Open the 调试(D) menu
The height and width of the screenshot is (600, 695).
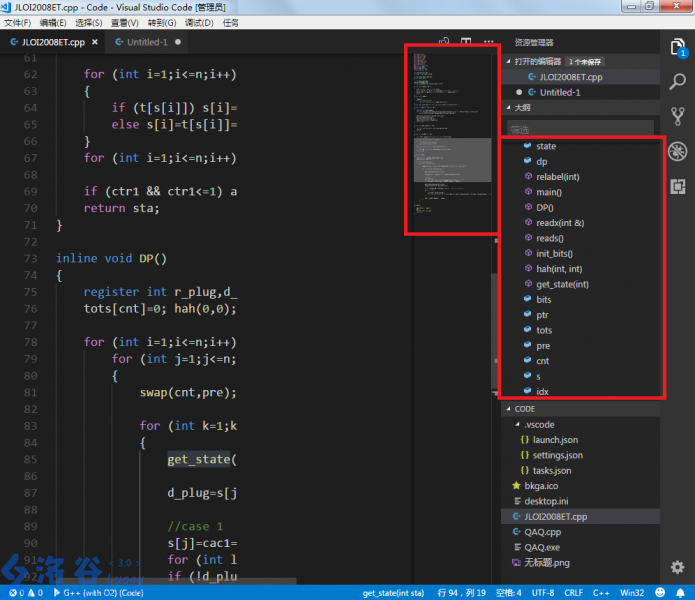199,23
